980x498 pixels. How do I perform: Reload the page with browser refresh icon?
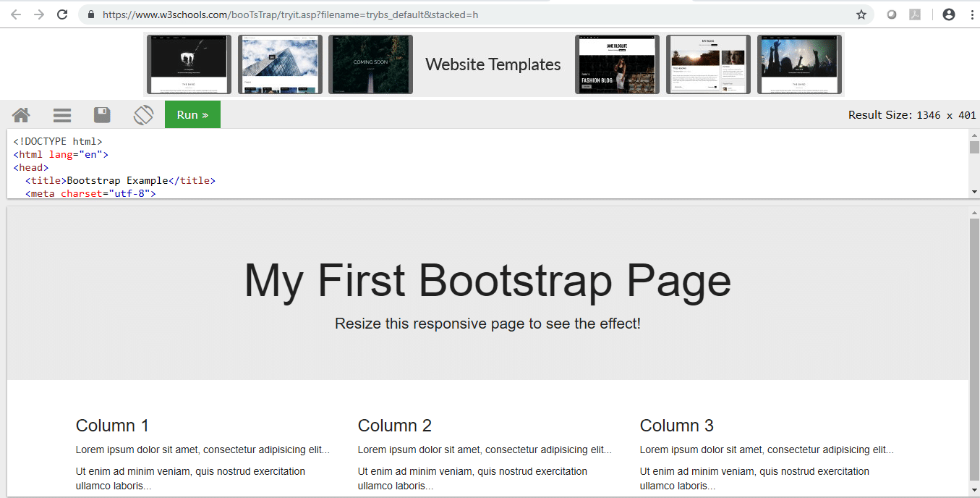pyautogui.click(x=62, y=14)
